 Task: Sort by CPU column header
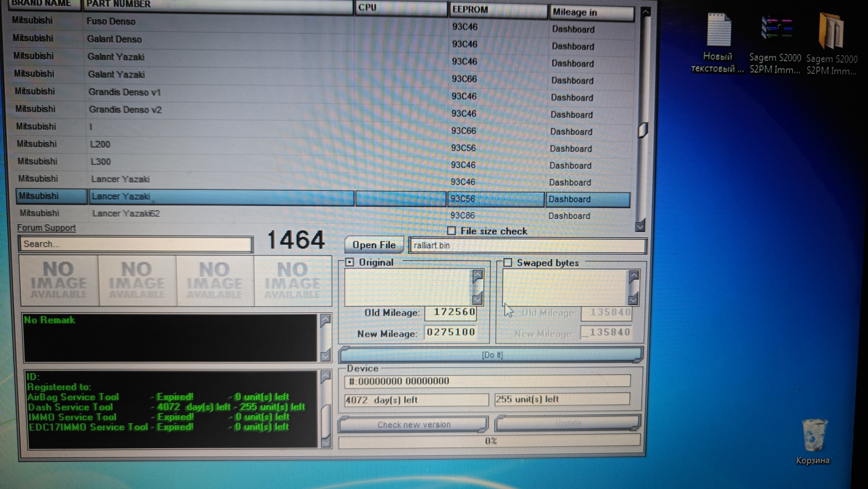(401, 8)
